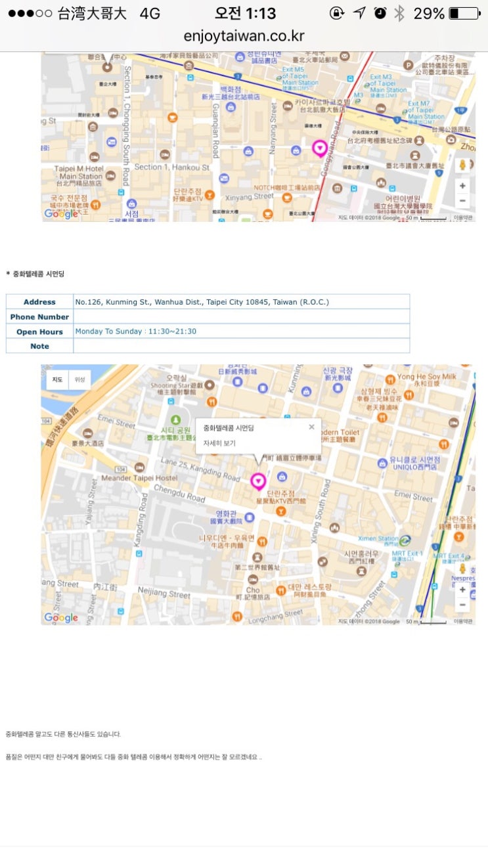Tap the rotation lock status icon
Image resolution: width=488 pixels, height=868 pixels.
point(337,13)
